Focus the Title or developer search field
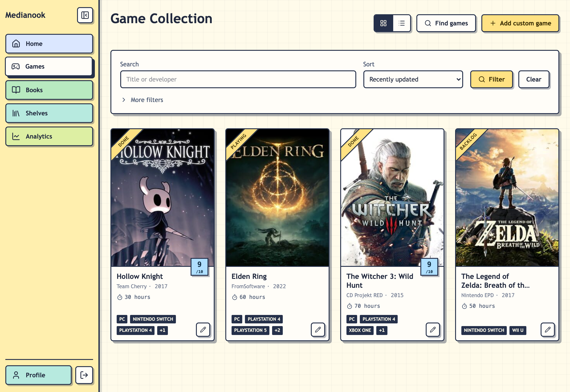570x392 pixels. click(x=238, y=79)
